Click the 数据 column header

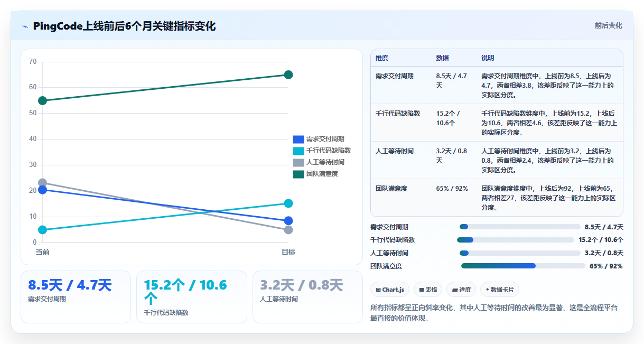pyautogui.click(x=442, y=58)
